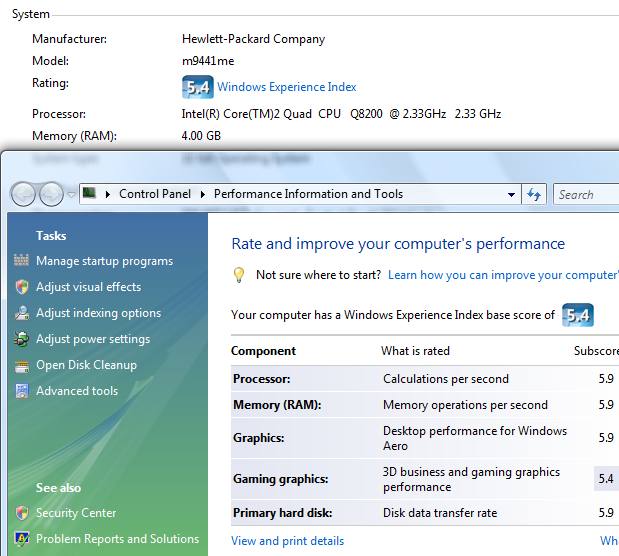Click the Advanced tools icon
Screen dimensions: 619x556
[x=22, y=391]
